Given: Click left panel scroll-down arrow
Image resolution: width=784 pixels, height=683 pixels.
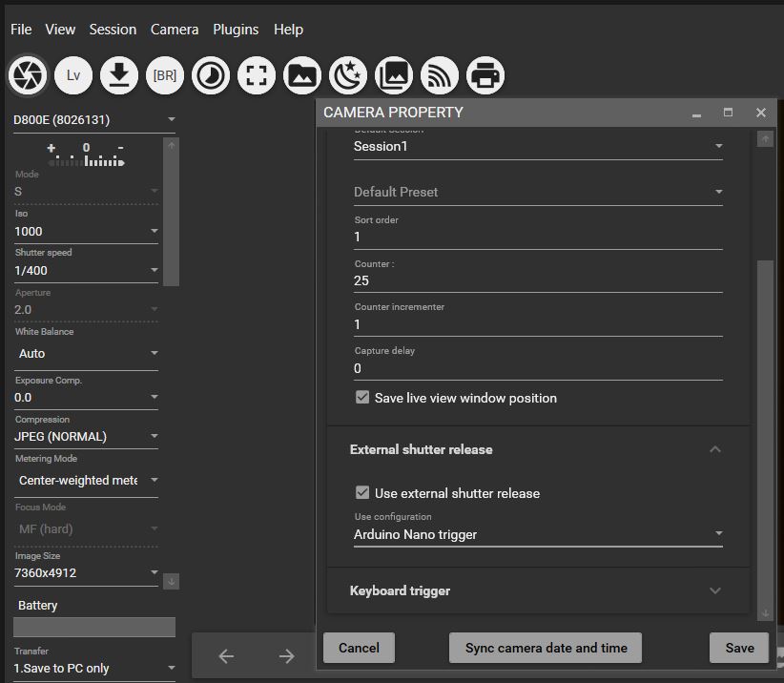Looking at the screenshot, I should click(x=171, y=582).
